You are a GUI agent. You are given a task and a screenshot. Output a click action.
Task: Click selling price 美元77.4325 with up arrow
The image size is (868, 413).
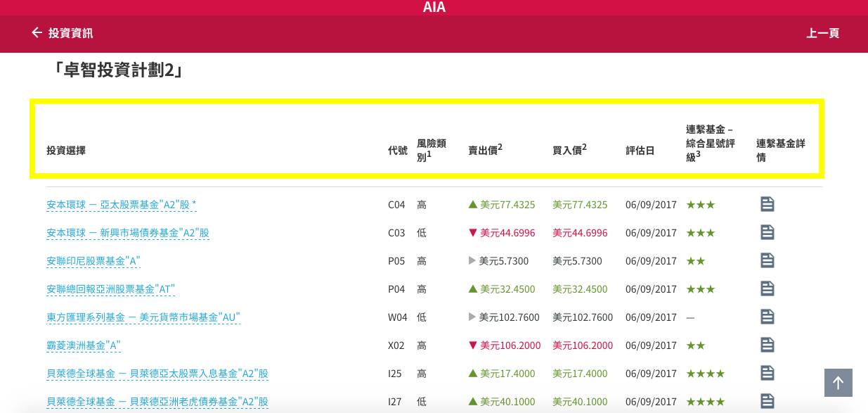502,205
